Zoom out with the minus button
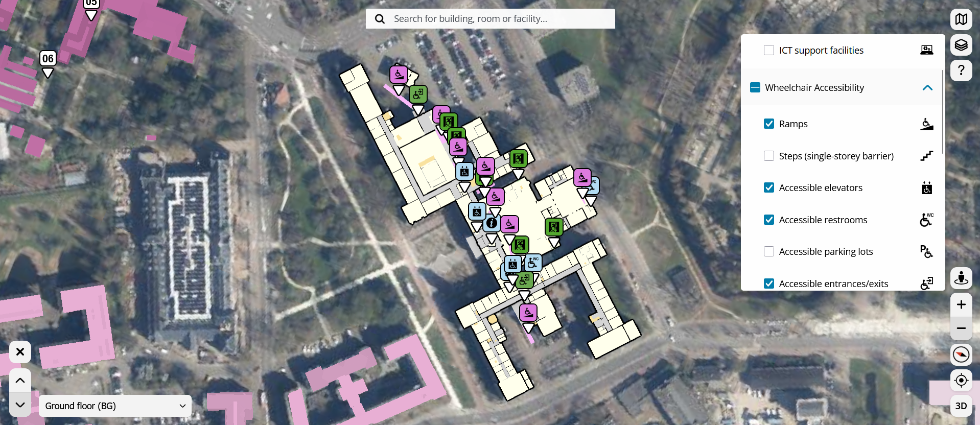Image resolution: width=980 pixels, height=425 pixels. point(961,328)
